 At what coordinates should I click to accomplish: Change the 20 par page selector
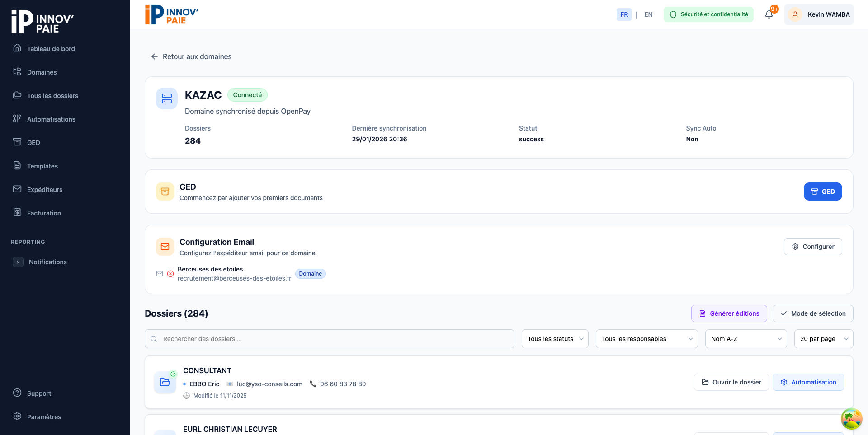point(823,339)
